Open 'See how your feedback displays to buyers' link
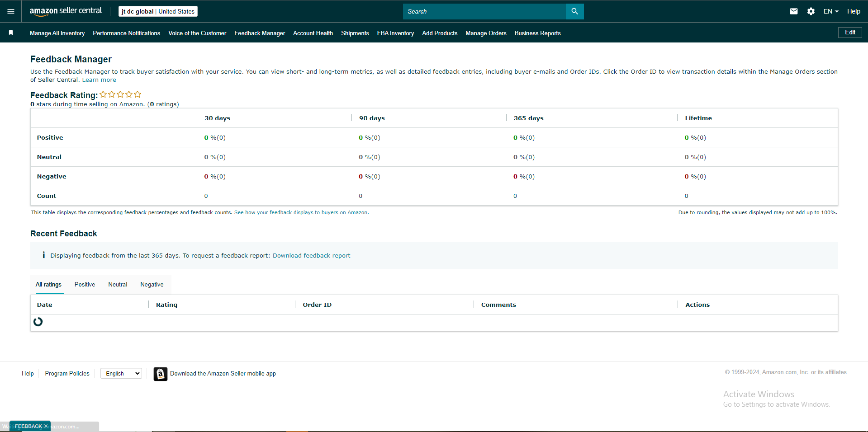This screenshot has width=868, height=432. click(301, 212)
